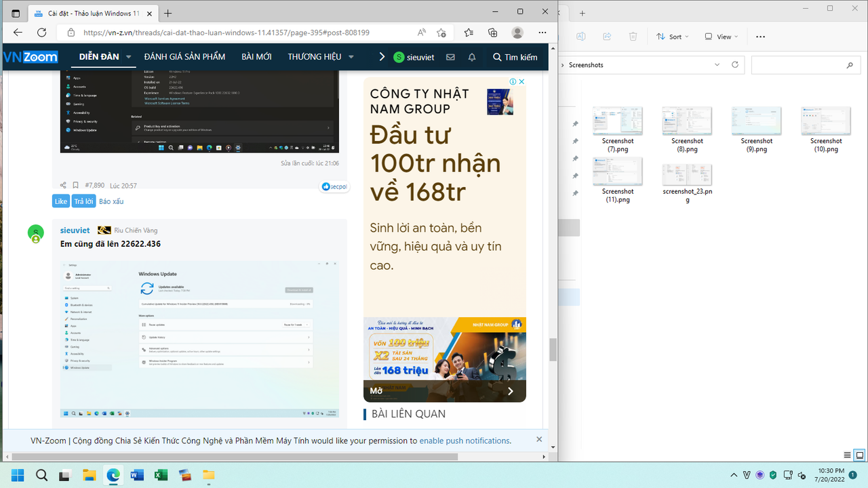Screen dimensions: 868x488
Task: Click Báo xấu report link
Action: (x=111, y=201)
